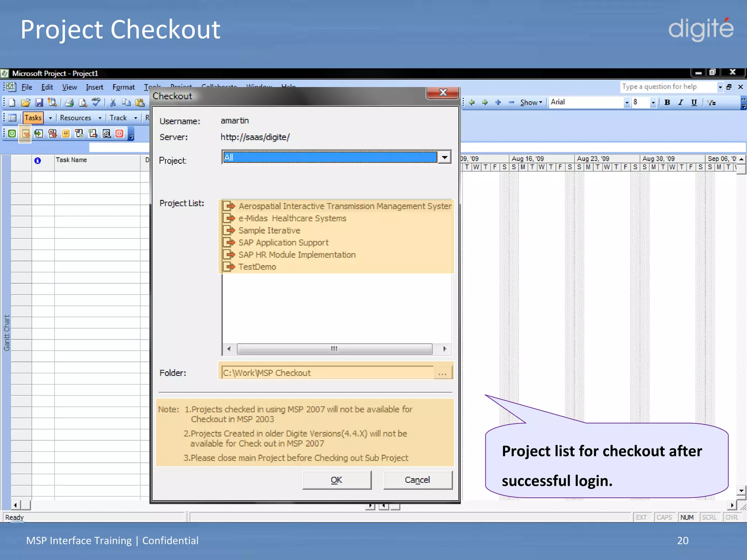The width and height of the screenshot is (747, 560).
Task: Click the highlighted orange Checkout icon
Action: pyautogui.click(x=25, y=134)
